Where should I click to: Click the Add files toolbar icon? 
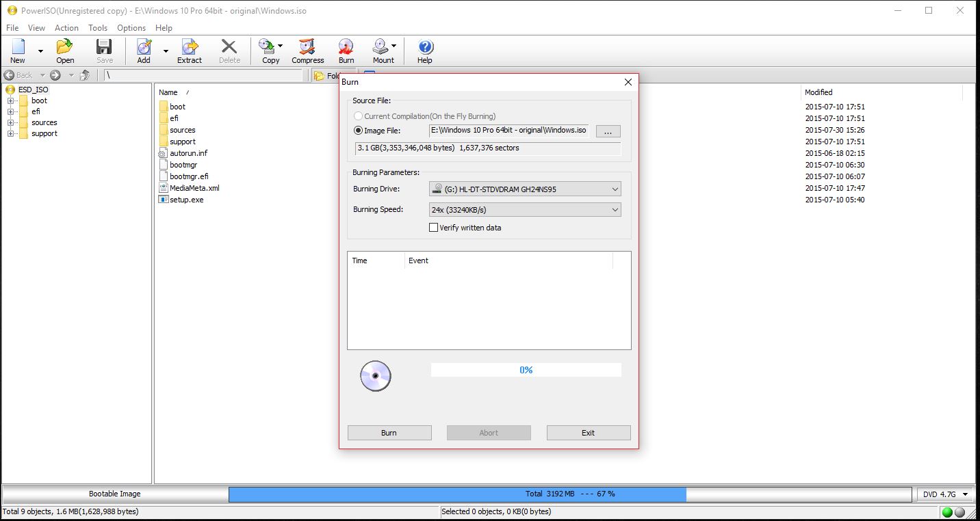pyautogui.click(x=144, y=50)
